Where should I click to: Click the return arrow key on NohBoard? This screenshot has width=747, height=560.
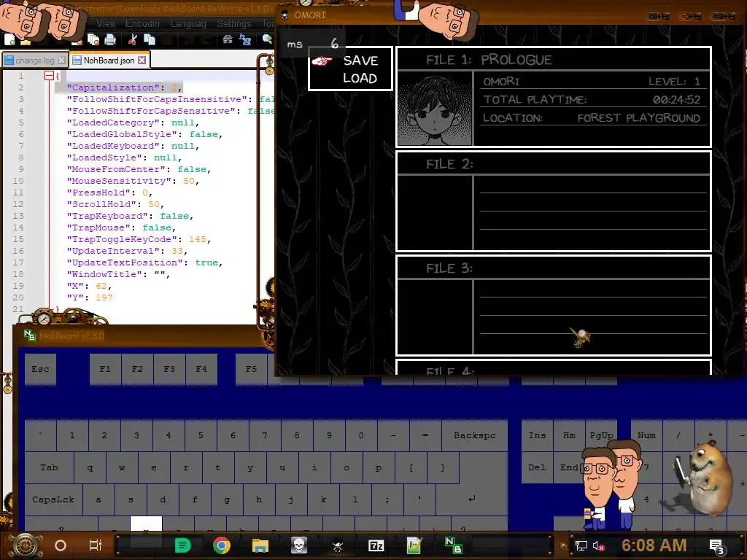[x=472, y=499]
